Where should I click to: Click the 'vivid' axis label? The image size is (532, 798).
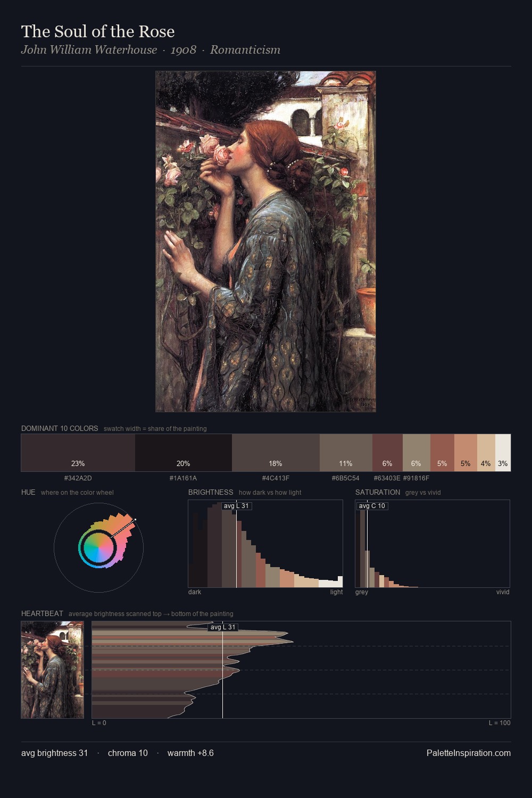pos(503,592)
